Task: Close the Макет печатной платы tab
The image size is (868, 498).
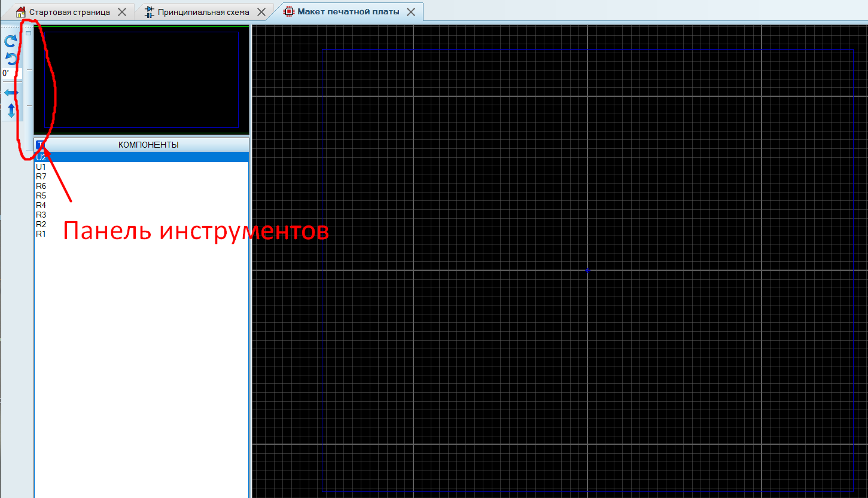Action: click(411, 12)
